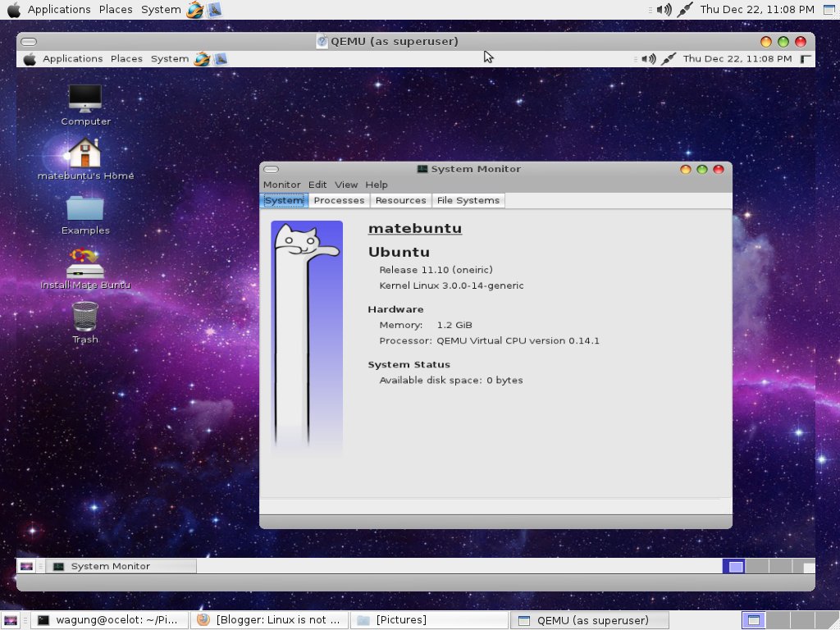Screen dimensions: 840x630
Task: Switch to second workspace in guest workspace switcher
Action: point(757,566)
